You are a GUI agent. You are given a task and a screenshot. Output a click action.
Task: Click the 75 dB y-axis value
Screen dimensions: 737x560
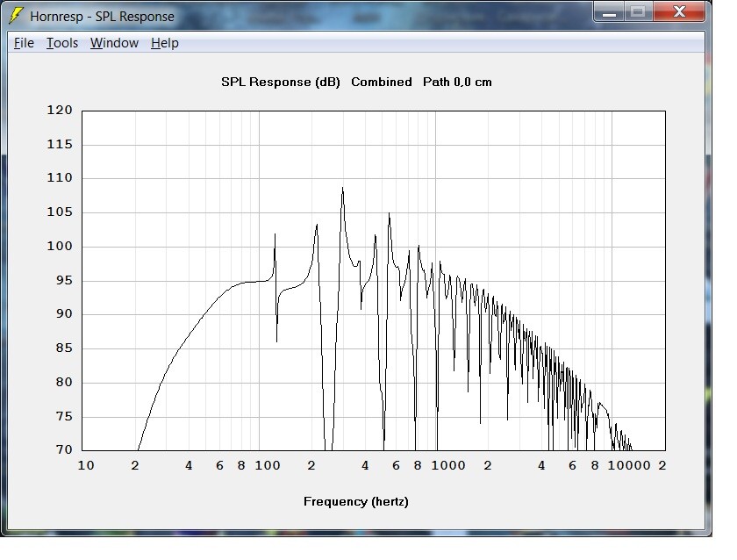click(x=64, y=416)
